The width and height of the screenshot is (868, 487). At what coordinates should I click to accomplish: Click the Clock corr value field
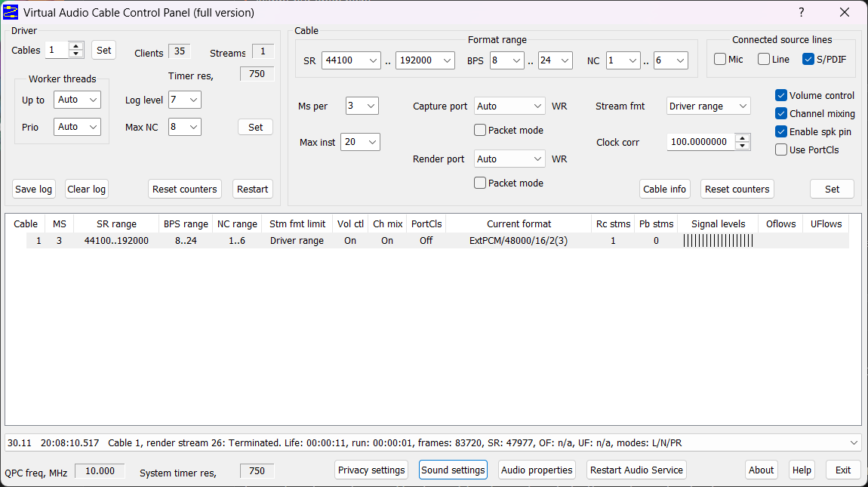pos(701,142)
